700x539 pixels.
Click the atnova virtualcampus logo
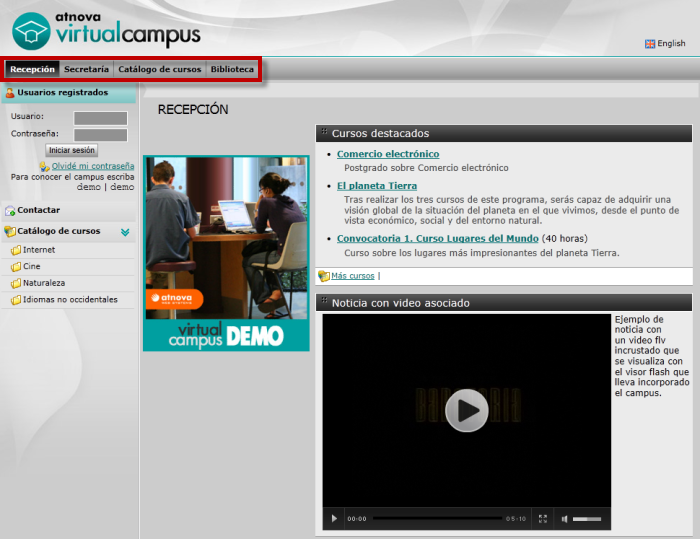tap(106, 30)
